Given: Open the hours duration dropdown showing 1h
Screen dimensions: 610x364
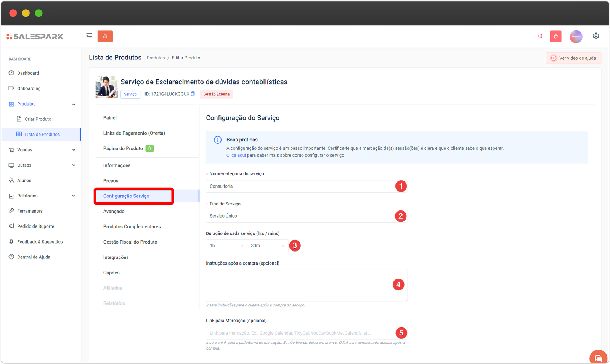Looking at the screenshot, I should [x=226, y=246].
